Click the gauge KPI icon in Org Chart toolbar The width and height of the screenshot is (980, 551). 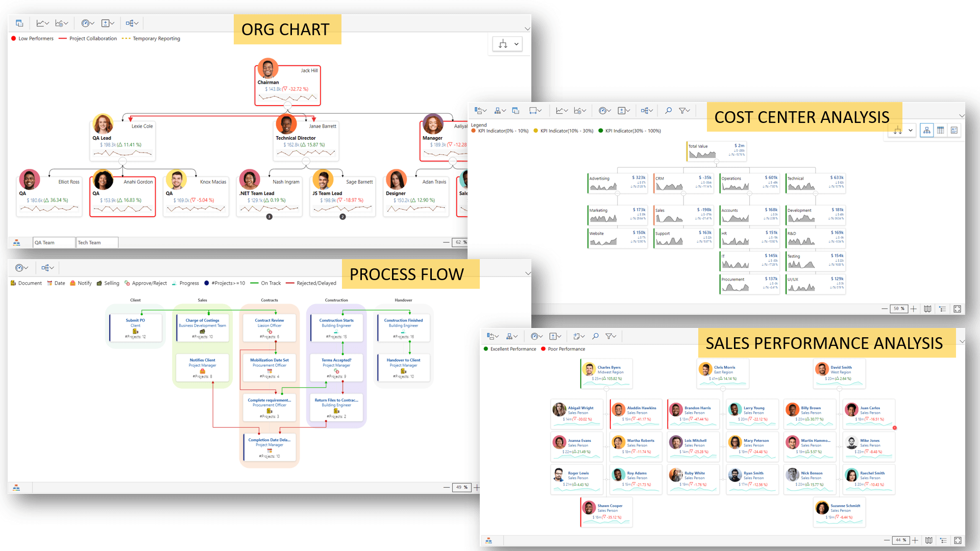(x=88, y=23)
